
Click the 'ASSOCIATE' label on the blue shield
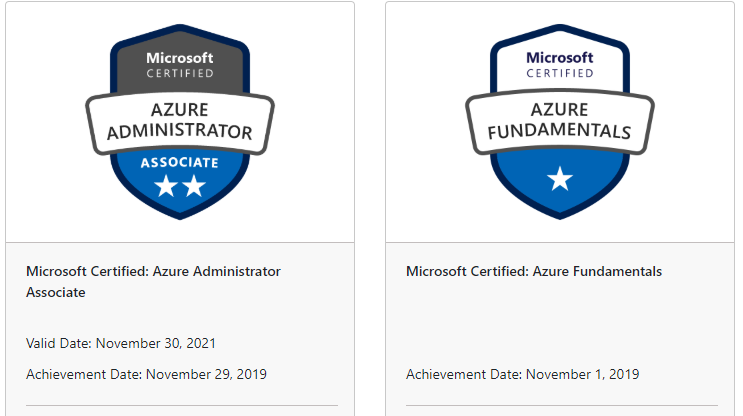tap(180, 163)
